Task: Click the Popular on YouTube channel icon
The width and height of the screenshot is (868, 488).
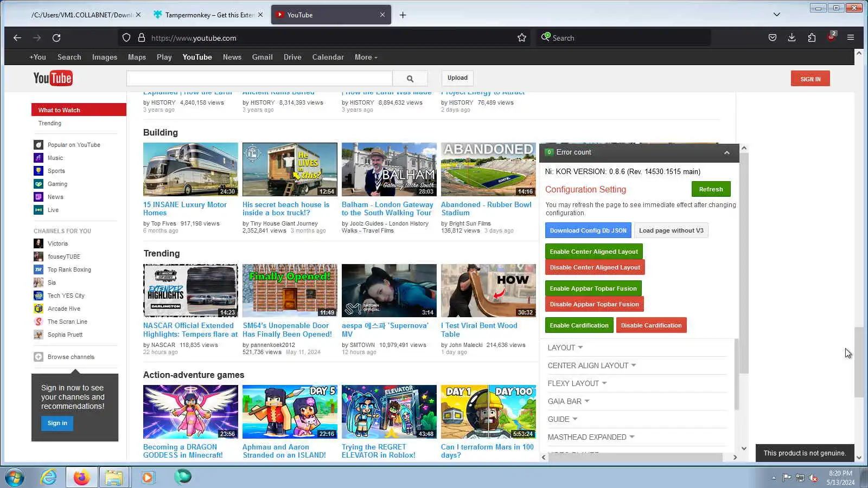Action: (x=39, y=145)
